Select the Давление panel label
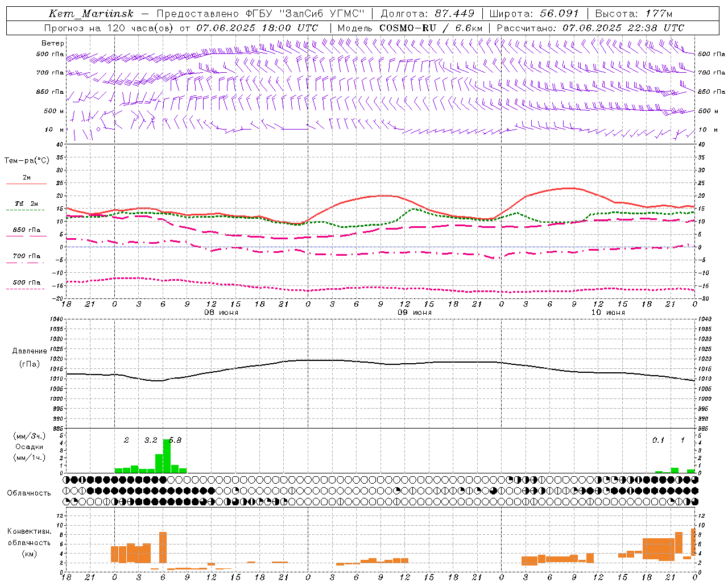Screen dimensions: 728x582 (x=30, y=351)
